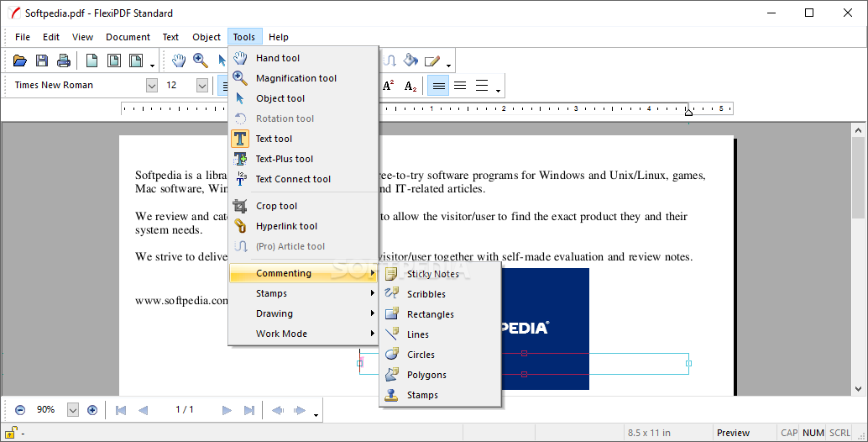Image resolution: width=868 pixels, height=442 pixels.
Task: Click previous view back arrow
Action: point(278,410)
